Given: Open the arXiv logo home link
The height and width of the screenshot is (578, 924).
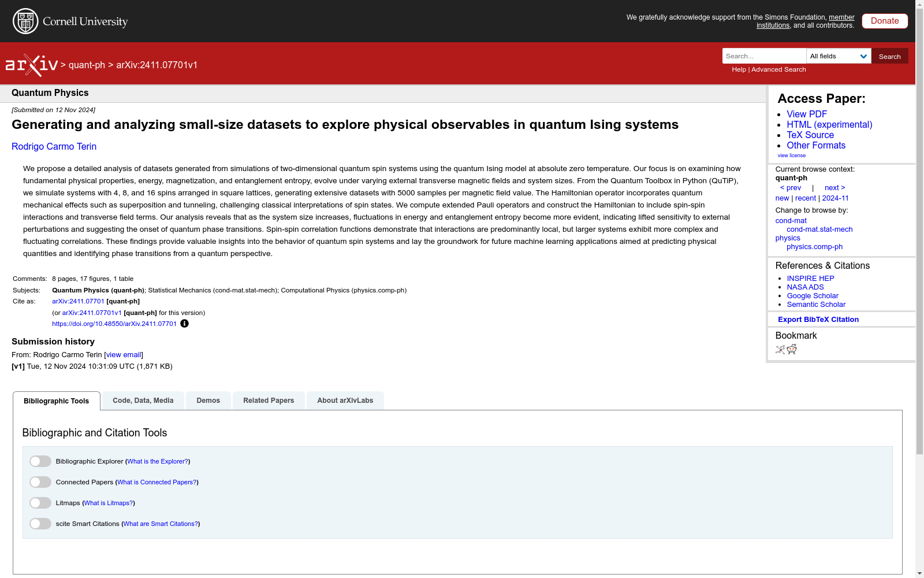Looking at the screenshot, I should tap(32, 65).
